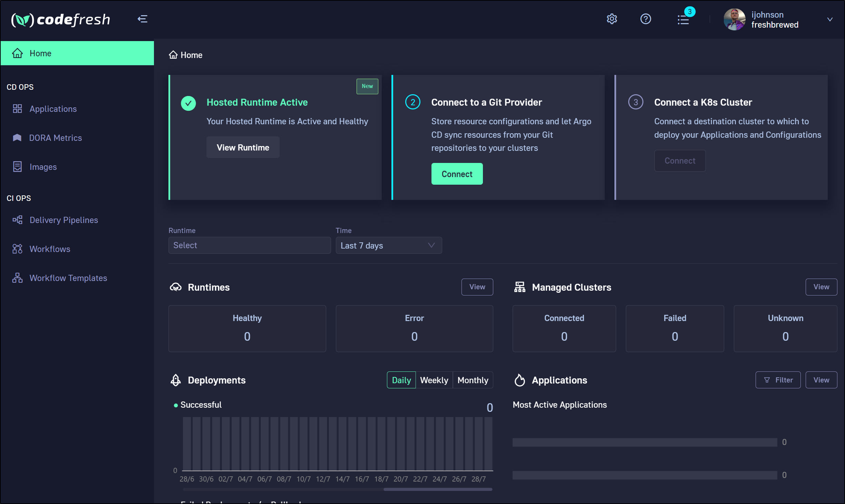845x504 pixels.
Task: Click the Unknown clusters card
Action: click(786, 329)
